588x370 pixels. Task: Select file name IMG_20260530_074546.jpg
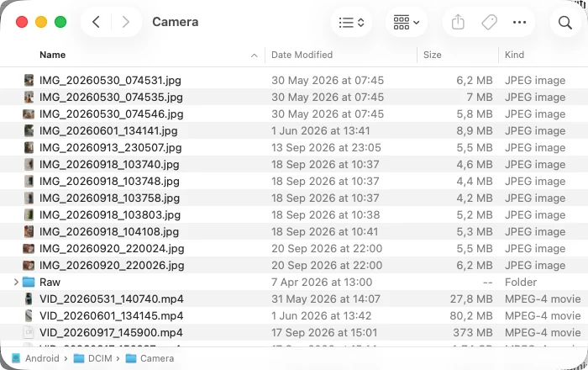(112, 114)
